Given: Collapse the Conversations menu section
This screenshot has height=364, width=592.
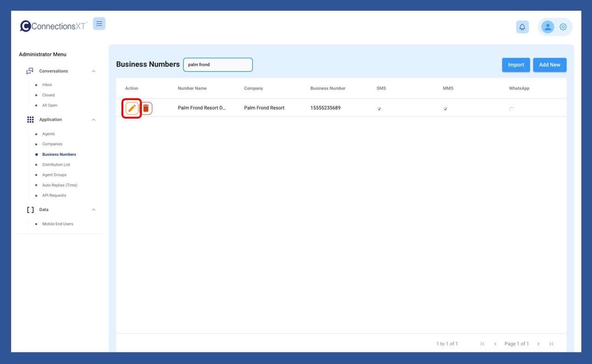Looking at the screenshot, I should pyautogui.click(x=94, y=71).
